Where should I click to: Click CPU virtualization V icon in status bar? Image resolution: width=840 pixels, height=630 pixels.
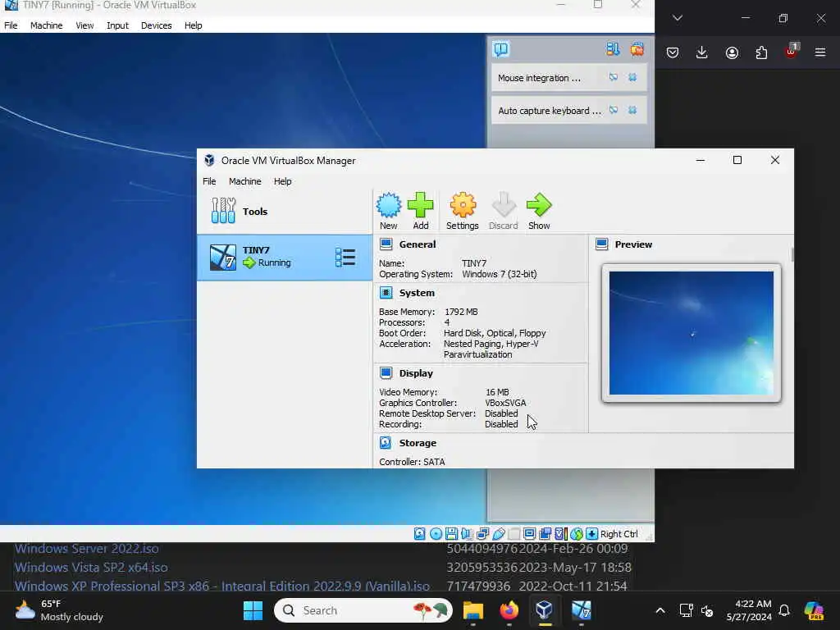click(x=561, y=533)
